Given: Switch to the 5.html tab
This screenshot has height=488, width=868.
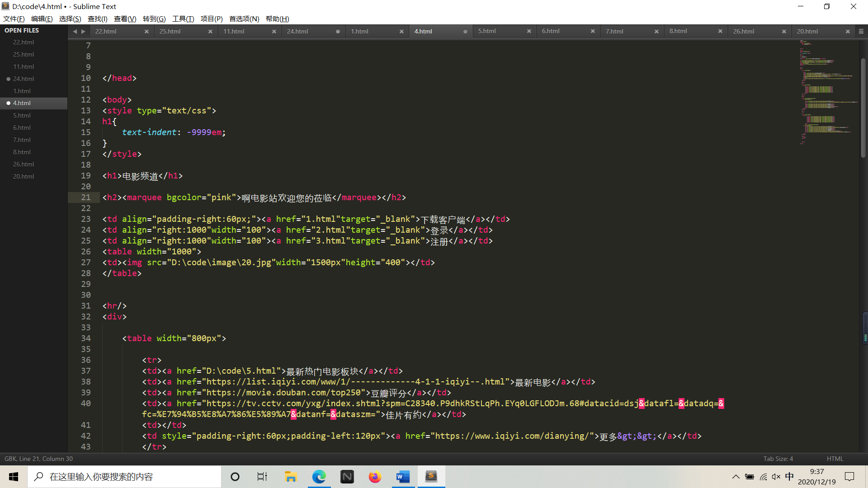Looking at the screenshot, I should click(486, 31).
